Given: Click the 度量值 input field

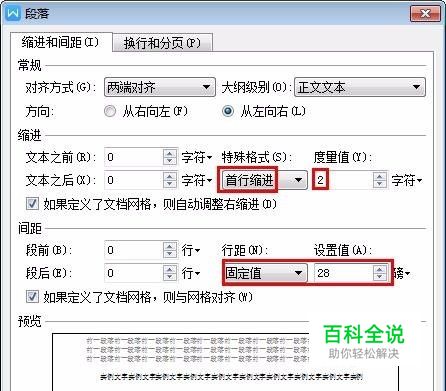Looking at the screenshot, I should [x=343, y=180].
